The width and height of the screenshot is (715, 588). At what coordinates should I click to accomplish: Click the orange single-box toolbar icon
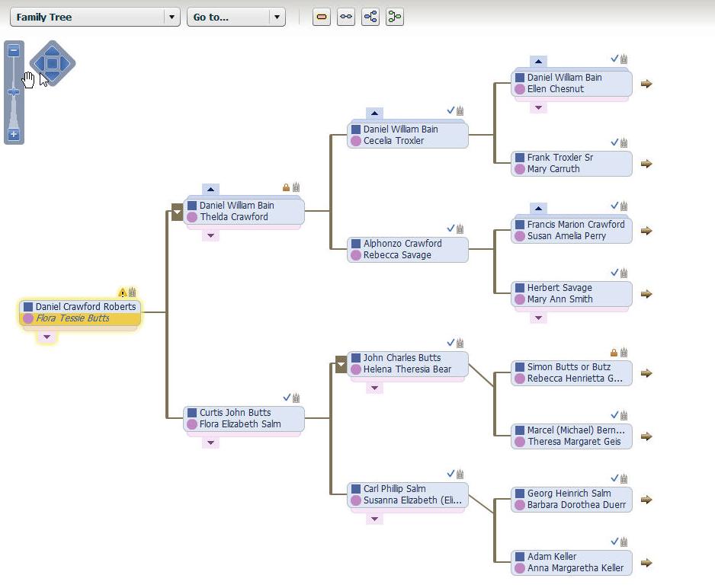pos(322,17)
